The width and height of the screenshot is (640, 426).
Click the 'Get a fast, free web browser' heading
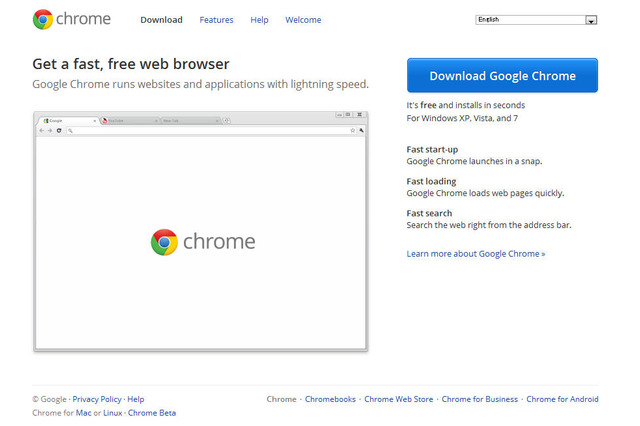pos(131,64)
